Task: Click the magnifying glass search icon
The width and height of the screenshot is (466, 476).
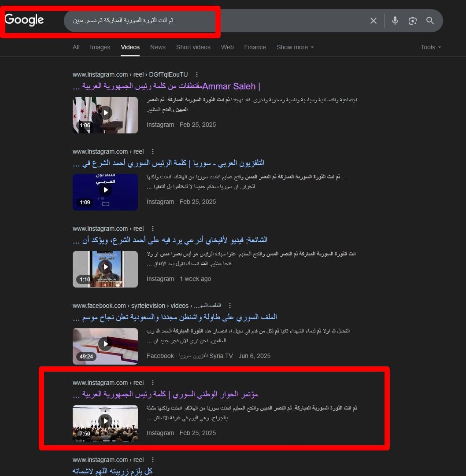Action: click(430, 21)
